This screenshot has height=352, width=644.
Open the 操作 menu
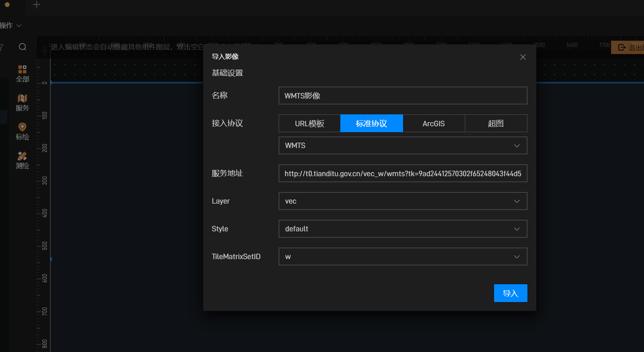click(x=10, y=26)
